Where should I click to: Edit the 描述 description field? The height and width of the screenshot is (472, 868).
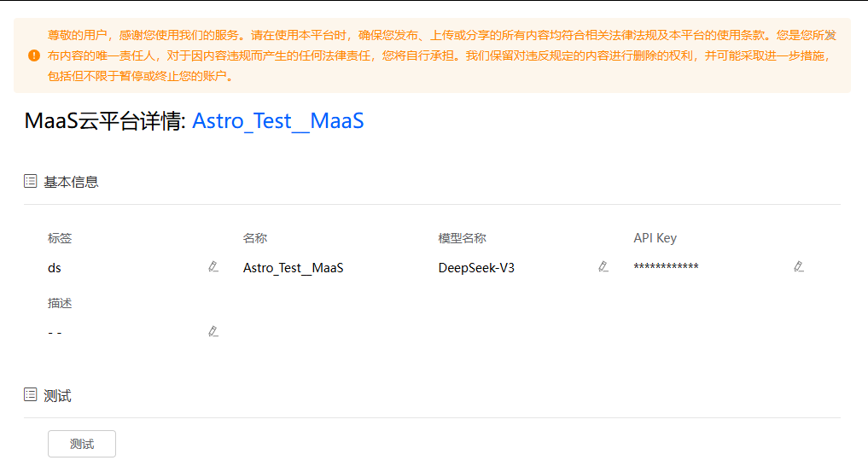coord(213,331)
